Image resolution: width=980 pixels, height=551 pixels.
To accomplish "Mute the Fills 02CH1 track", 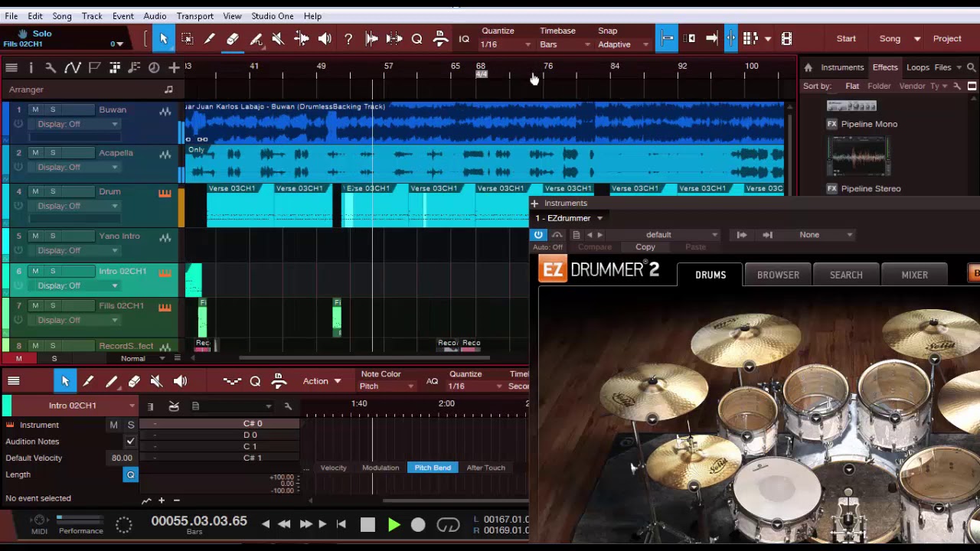I will tap(34, 305).
